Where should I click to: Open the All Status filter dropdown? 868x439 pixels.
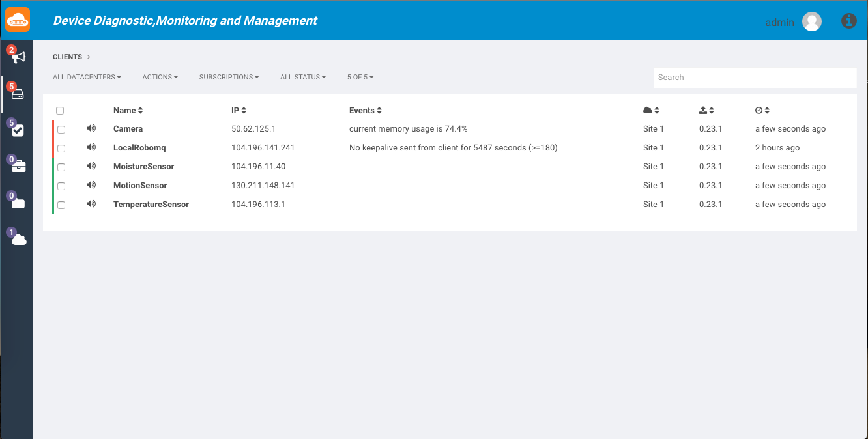302,77
